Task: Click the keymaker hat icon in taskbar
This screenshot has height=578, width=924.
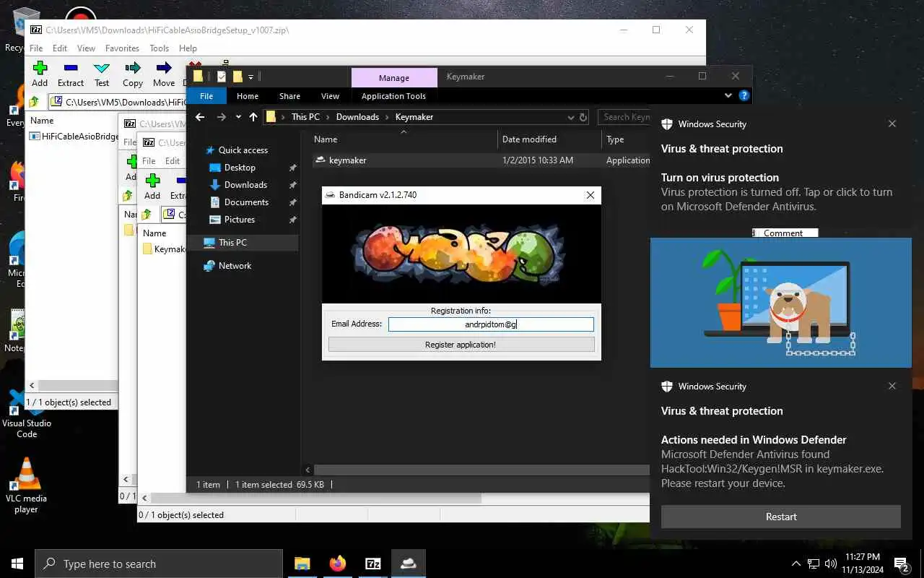Action: tap(409, 564)
